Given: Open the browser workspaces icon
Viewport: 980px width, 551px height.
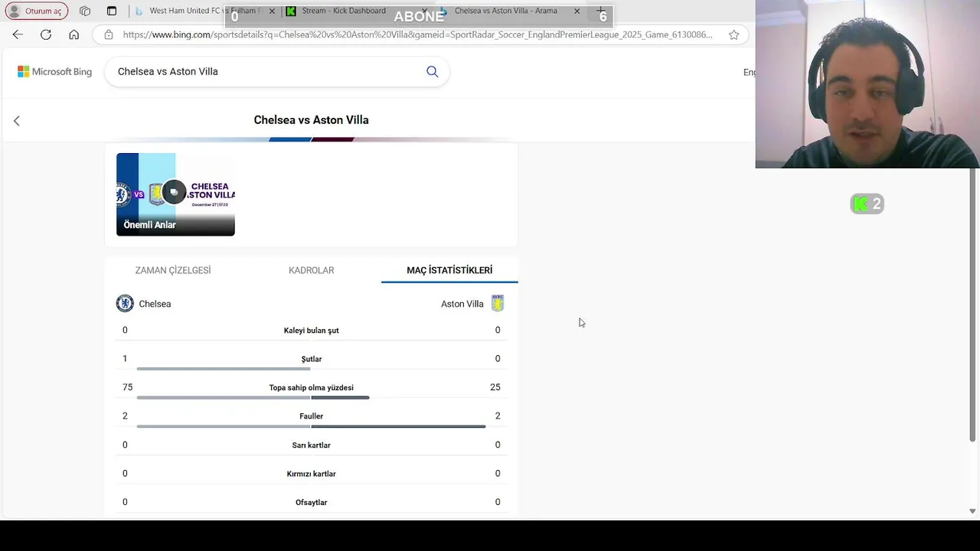Looking at the screenshot, I should click(x=85, y=11).
